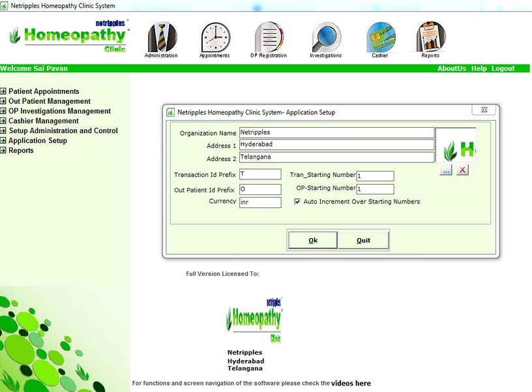Click the window title bar app icon
The width and height of the screenshot is (532, 392).
pos(4,6)
